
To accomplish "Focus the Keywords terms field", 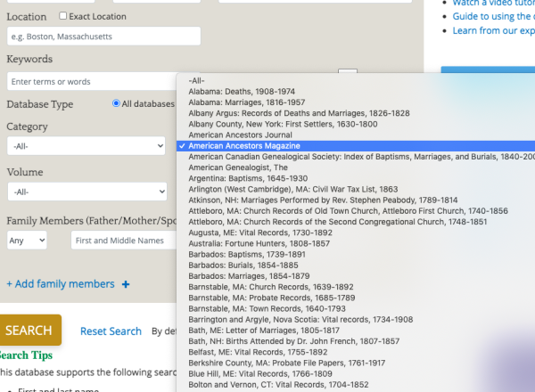I will click(x=92, y=81).
